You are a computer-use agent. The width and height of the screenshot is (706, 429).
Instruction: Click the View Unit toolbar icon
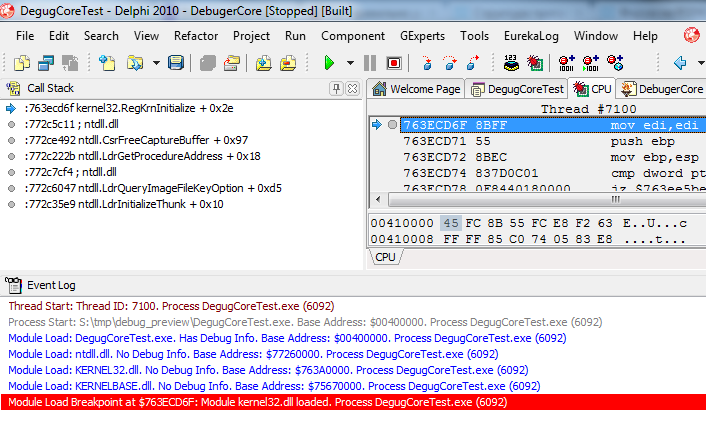click(22, 63)
